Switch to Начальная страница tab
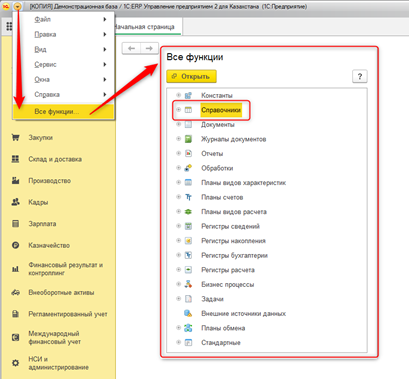The width and height of the screenshot is (409, 379). pyautogui.click(x=145, y=27)
